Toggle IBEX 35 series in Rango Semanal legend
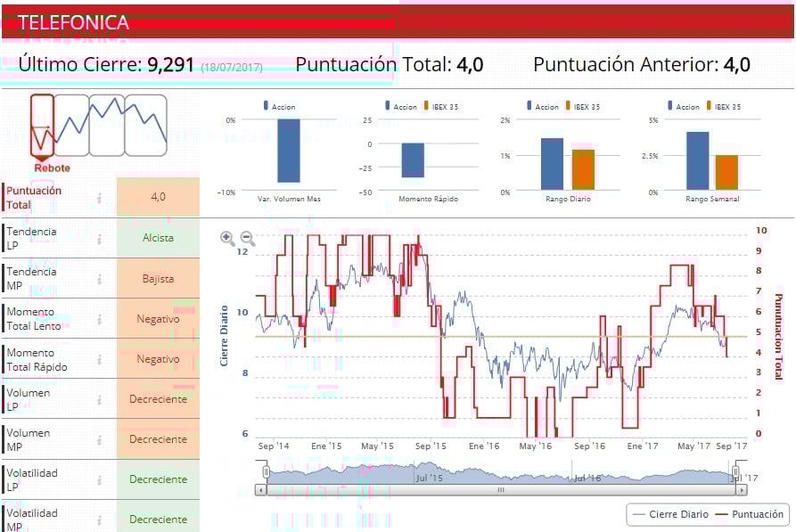The width and height of the screenshot is (796, 532). (x=724, y=107)
